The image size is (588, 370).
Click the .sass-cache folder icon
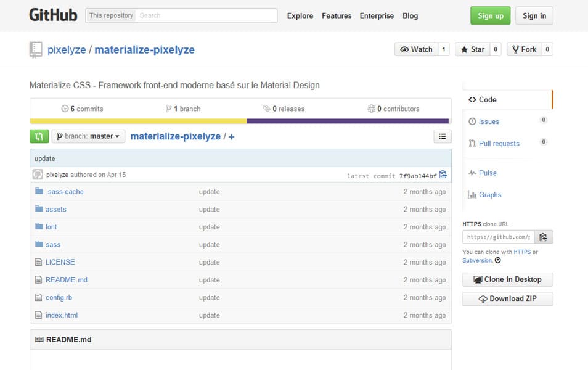pos(39,191)
